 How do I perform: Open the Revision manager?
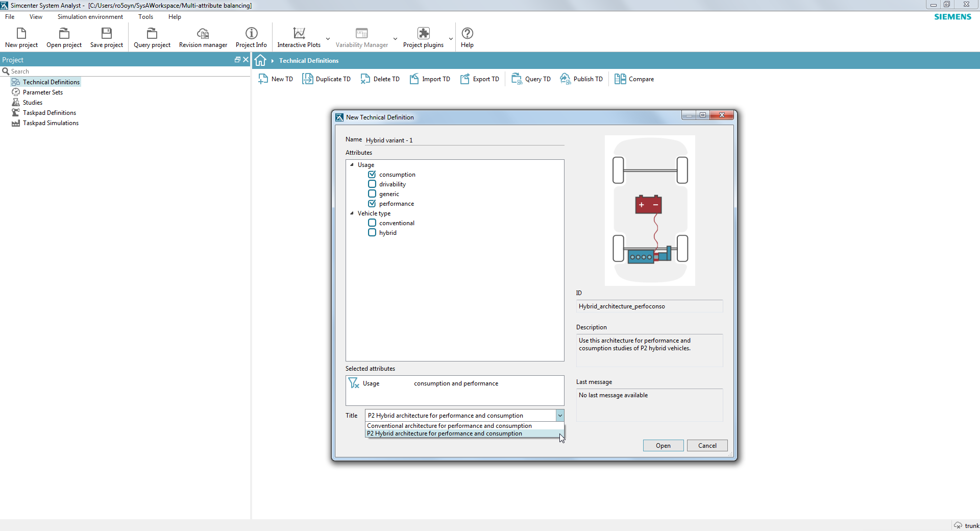pyautogui.click(x=203, y=37)
